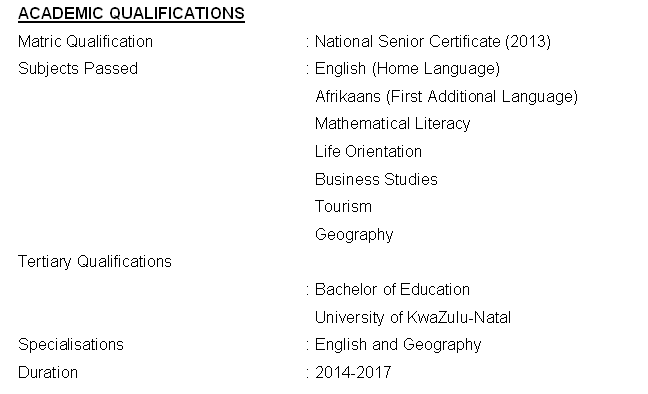
Task: Select National Senior Certificate (2013) text
Action: click(433, 42)
